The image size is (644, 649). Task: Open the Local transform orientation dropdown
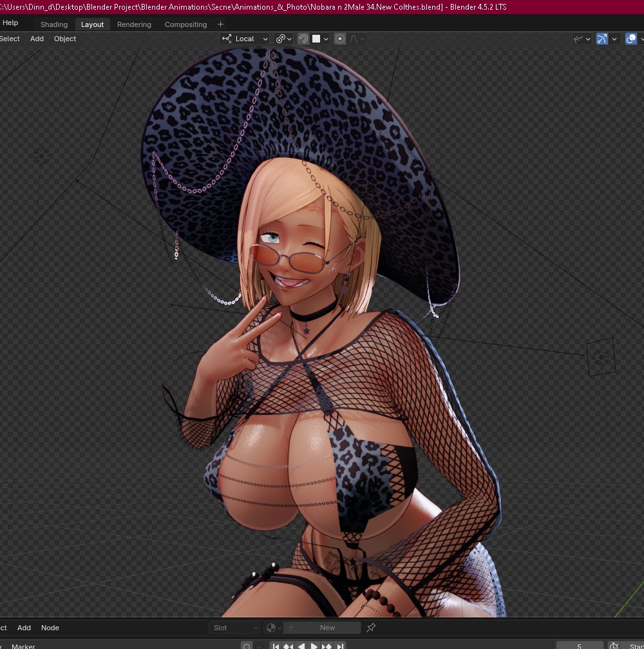pyautogui.click(x=245, y=39)
